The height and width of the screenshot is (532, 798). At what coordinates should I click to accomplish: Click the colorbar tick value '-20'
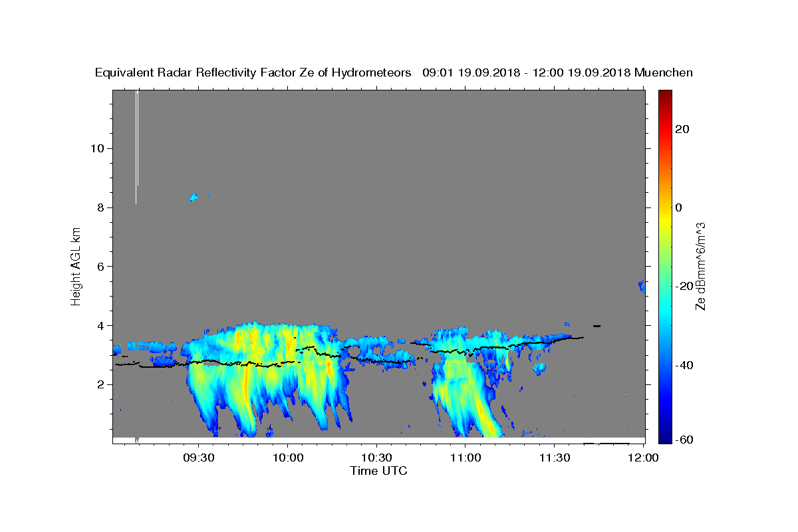pyautogui.click(x=684, y=286)
